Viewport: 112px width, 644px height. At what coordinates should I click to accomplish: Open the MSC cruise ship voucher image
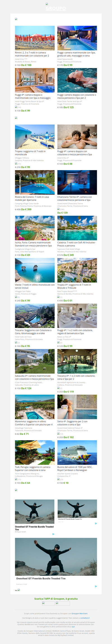(x=77, y=452)
